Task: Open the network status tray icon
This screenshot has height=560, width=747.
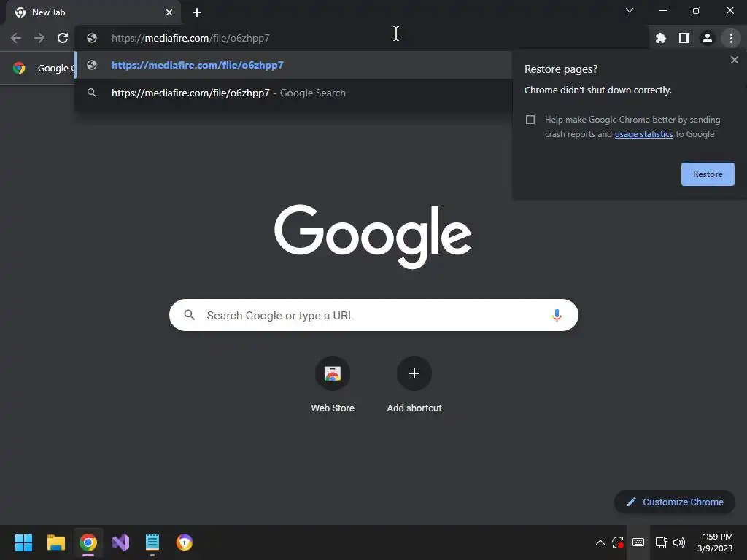Action: [x=661, y=542]
